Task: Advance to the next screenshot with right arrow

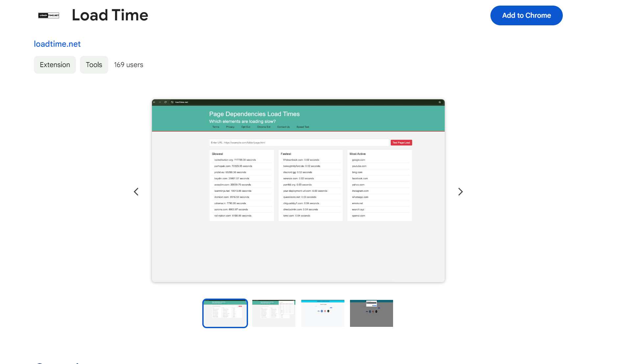Action: point(460,192)
